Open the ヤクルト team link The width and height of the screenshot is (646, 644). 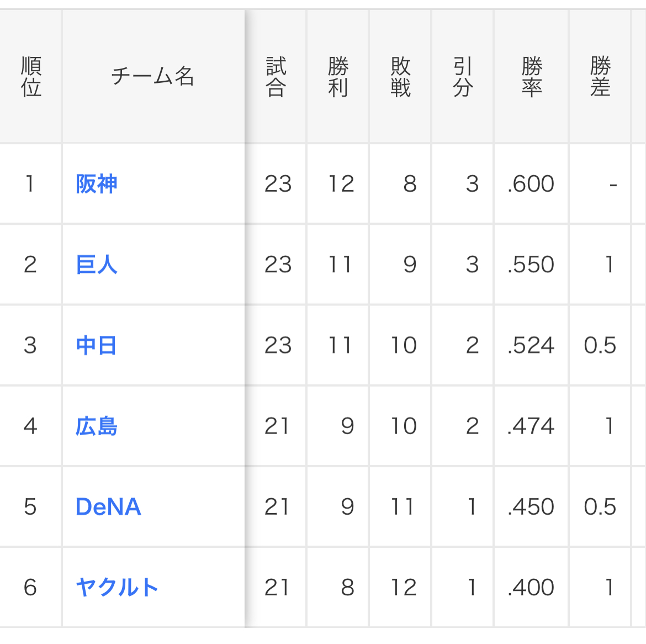click(117, 587)
